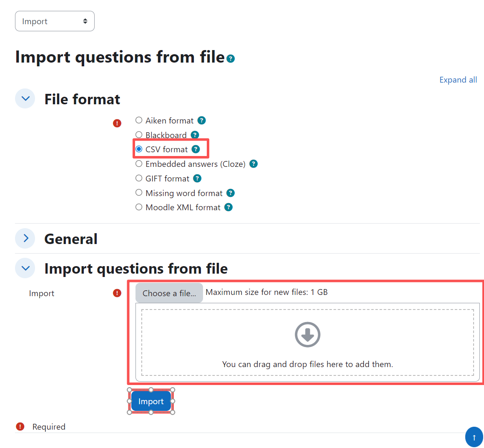The image size is (484, 448).
Task: Open help for Embedded answers (Cloze)
Action: [253, 164]
